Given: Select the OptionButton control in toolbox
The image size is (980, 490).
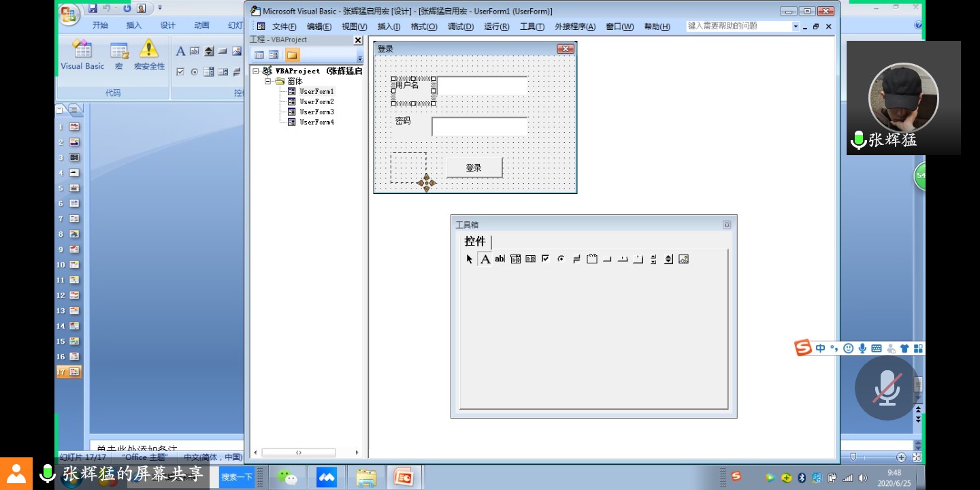Looking at the screenshot, I should coord(561,259).
